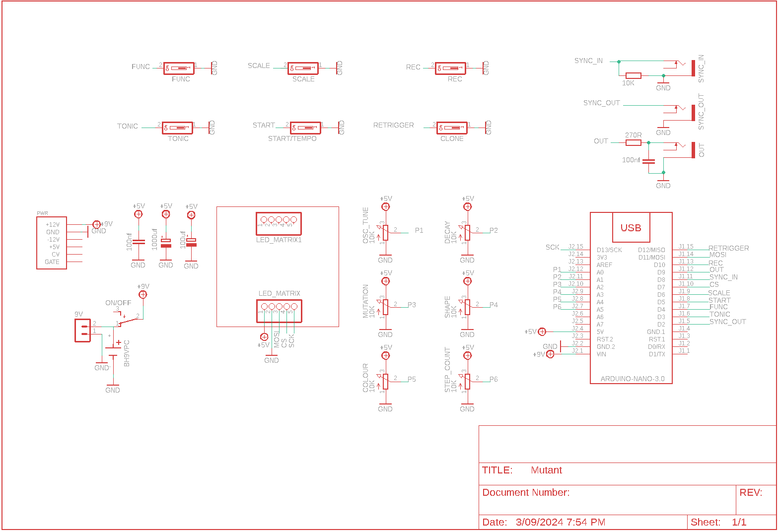Click the MOSI label under LED_MATRIX
This screenshot has height=532, width=778.
(277, 339)
